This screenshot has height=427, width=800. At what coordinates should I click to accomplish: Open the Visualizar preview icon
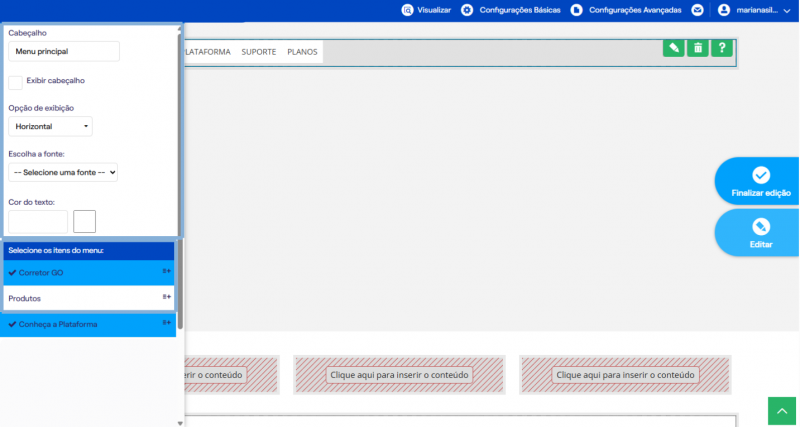pyautogui.click(x=407, y=10)
